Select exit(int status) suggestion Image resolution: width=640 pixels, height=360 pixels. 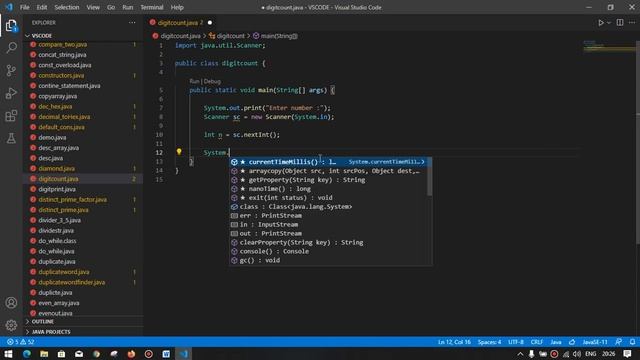click(328, 198)
